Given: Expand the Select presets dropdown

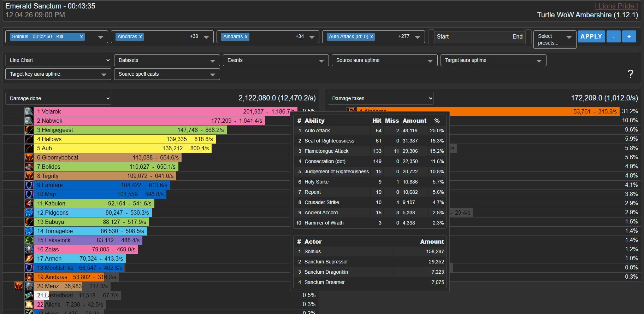Looking at the screenshot, I should point(554,39).
